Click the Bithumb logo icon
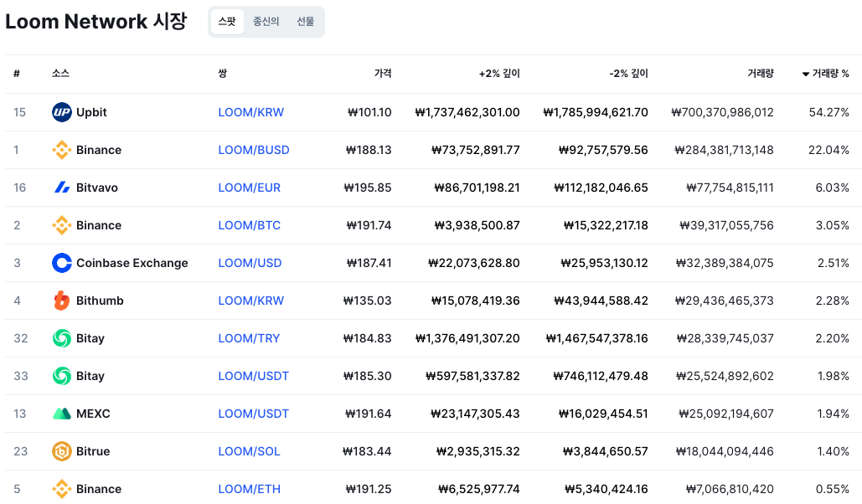The width and height of the screenshot is (862, 504). pos(62,301)
